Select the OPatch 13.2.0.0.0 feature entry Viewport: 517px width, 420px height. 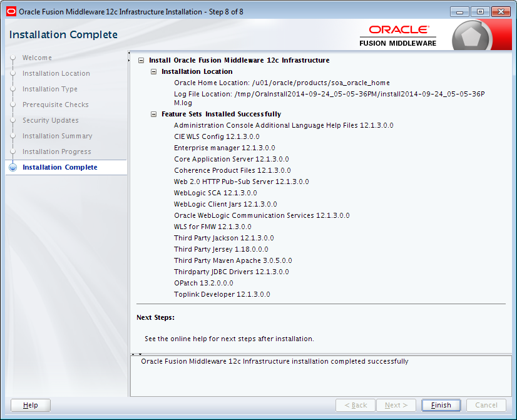click(203, 283)
